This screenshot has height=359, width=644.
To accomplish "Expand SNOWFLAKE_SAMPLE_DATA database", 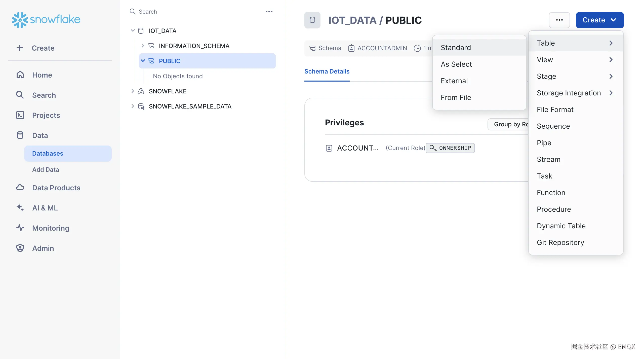I will pos(133,106).
